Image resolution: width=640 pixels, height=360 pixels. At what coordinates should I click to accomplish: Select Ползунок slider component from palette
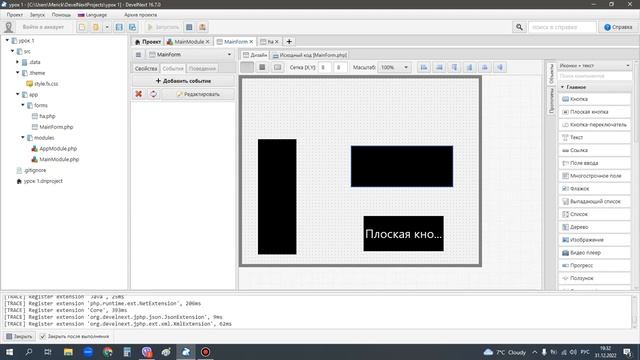595,278
